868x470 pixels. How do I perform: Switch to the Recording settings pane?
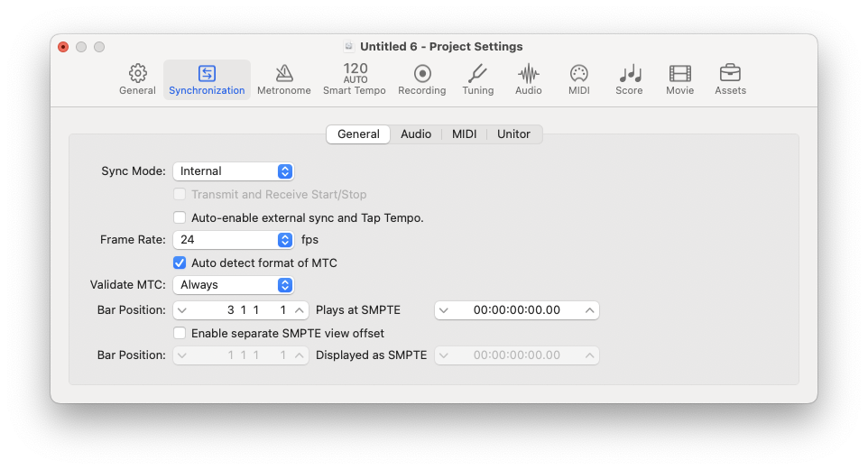(x=421, y=79)
